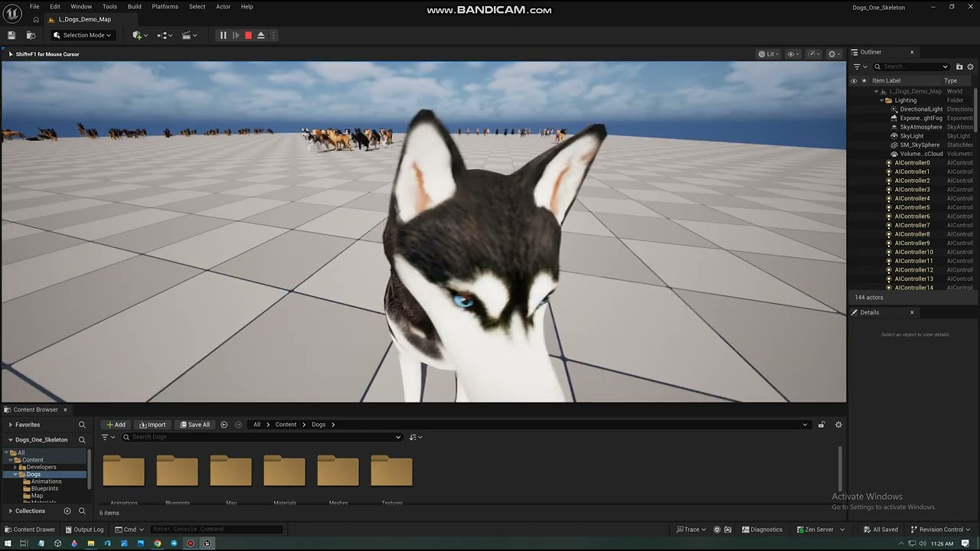Open the Meshes folder thumbnail
This screenshot has height=551, width=980.
pos(338,471)
